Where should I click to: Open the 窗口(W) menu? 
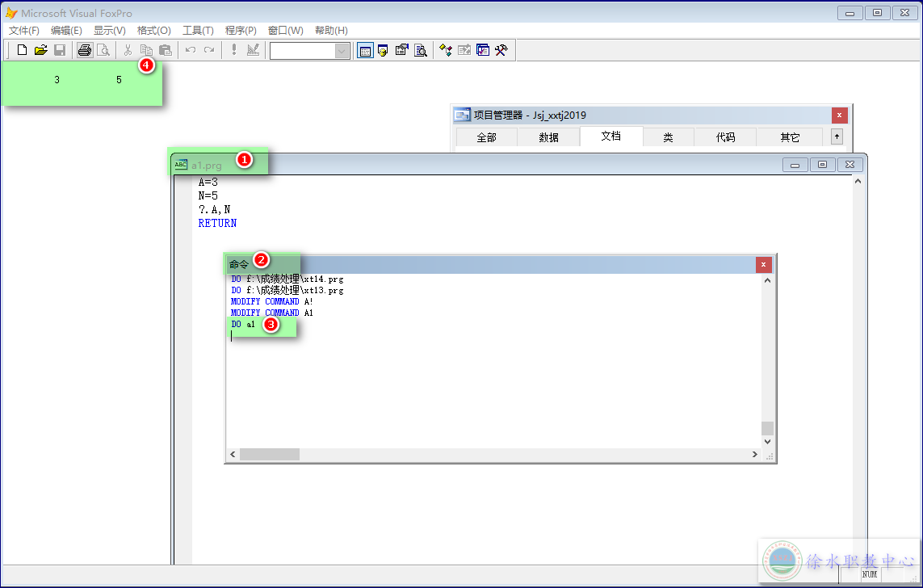pyautogui.click(x=286, y=30)
